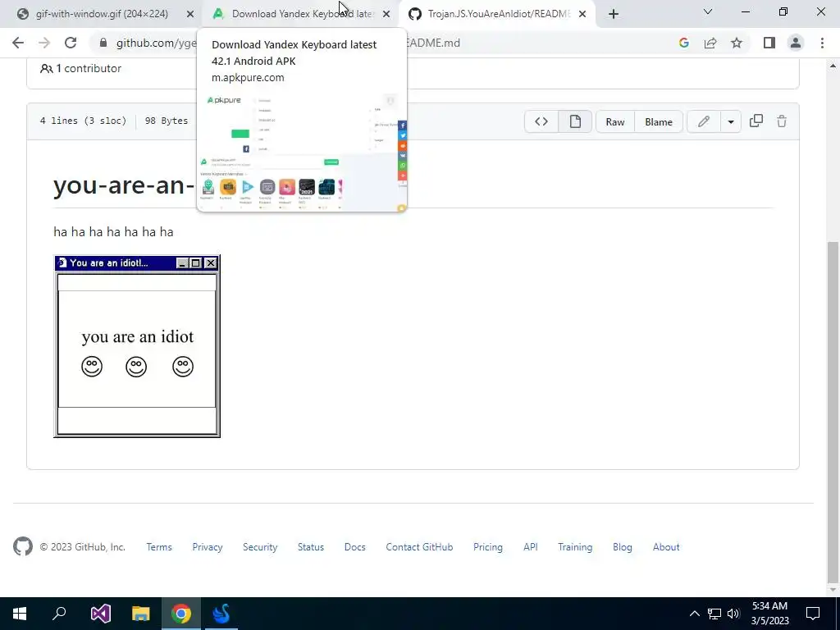
Task: Close the gif-with-window.gif tab
Action: (190, 14)
